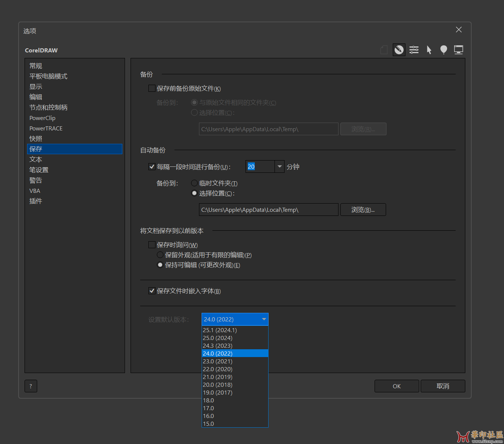This screenshot has width=504, height=444.
Task: Pick highlighted 24.0 (2022) list entry
Action: 235,354
